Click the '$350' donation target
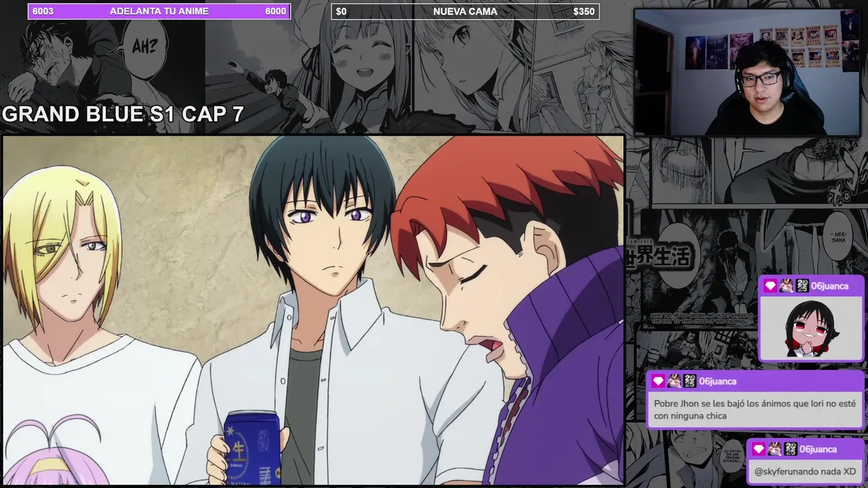 [584, 12]
